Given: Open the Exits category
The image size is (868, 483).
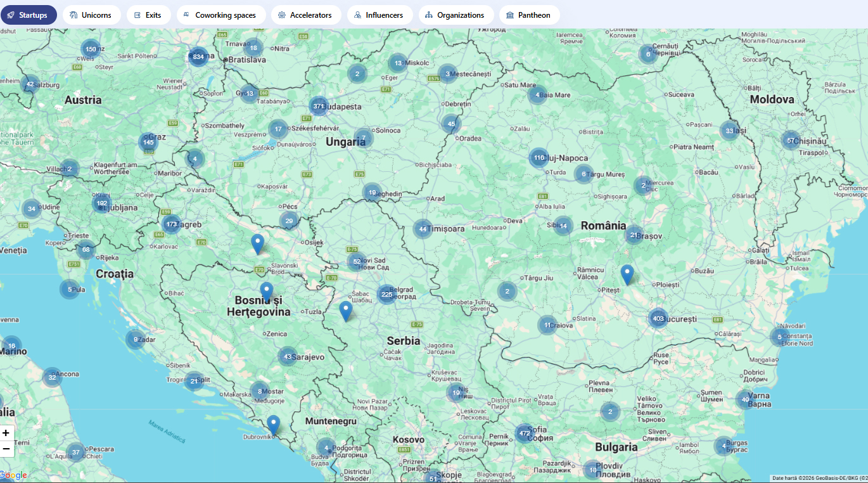Looking at the screenshot, I should tap(148, 15).
